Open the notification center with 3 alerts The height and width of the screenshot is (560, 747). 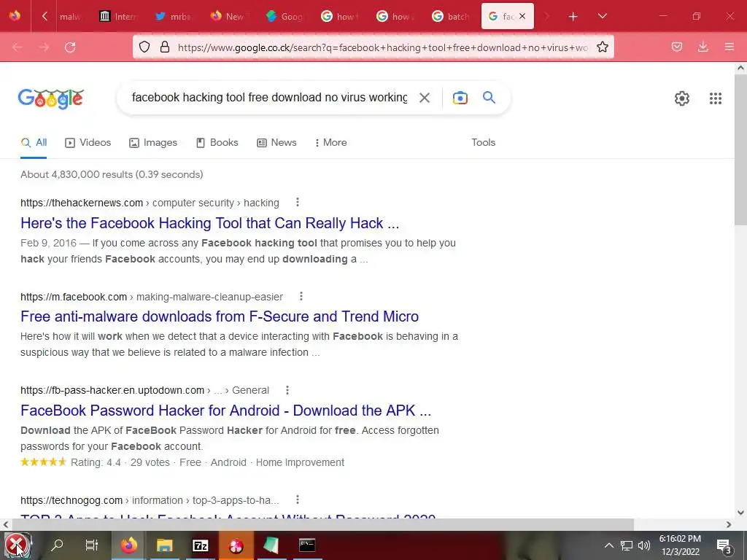point(724,545)
